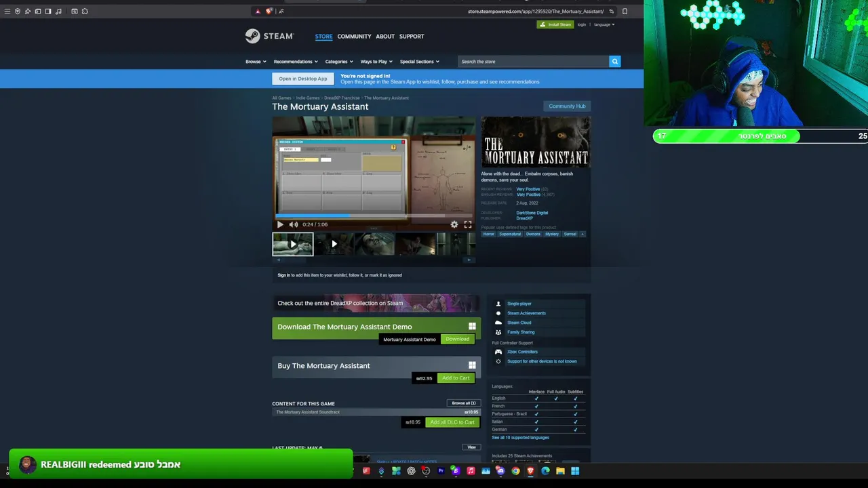Open Discord from the taskbar
The width and height of the screenshot is (868, 488).
[500, 471]
